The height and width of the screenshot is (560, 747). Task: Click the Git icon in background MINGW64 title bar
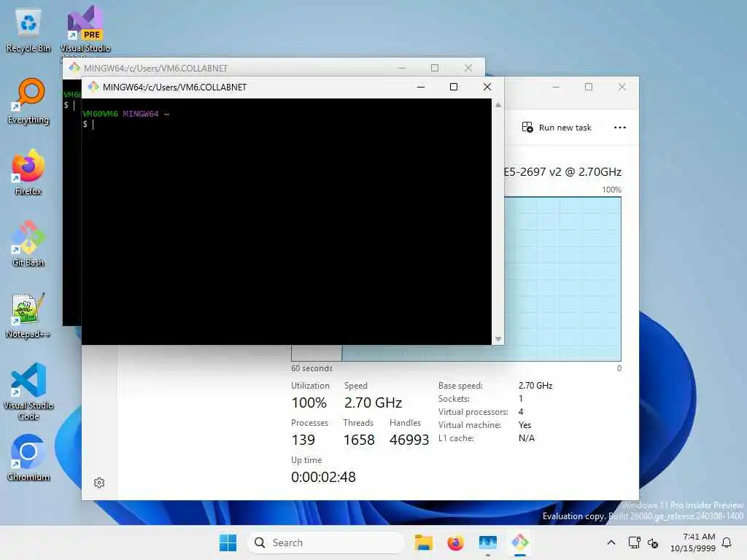coord(74,68)
